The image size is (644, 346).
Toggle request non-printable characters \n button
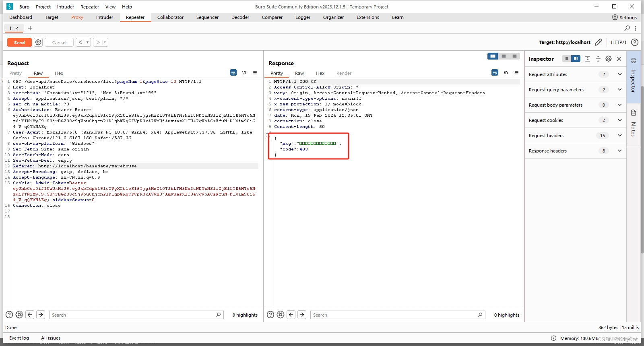244,72
